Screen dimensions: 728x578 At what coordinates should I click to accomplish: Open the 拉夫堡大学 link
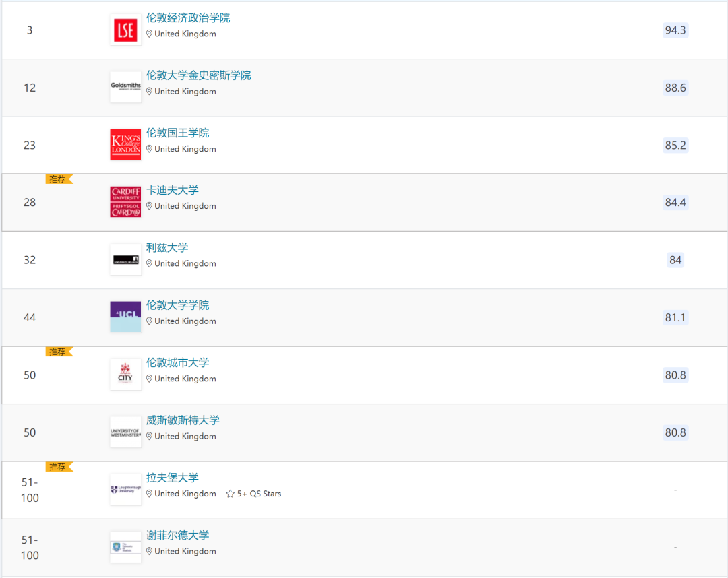(173, 478)
